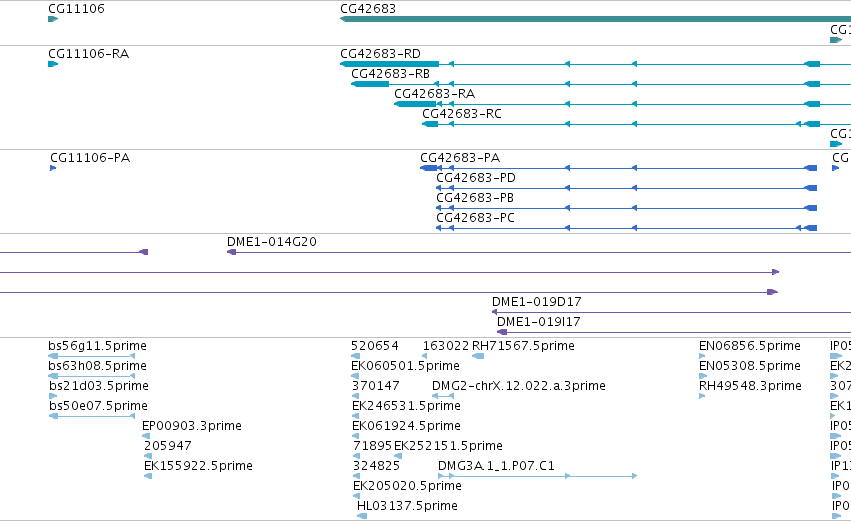Image resolution: width=851 pixels, height=521 pixels.
Task: Click the EK252151.5prime EST label
Action: pyautogui.click(x=448, y=446)
